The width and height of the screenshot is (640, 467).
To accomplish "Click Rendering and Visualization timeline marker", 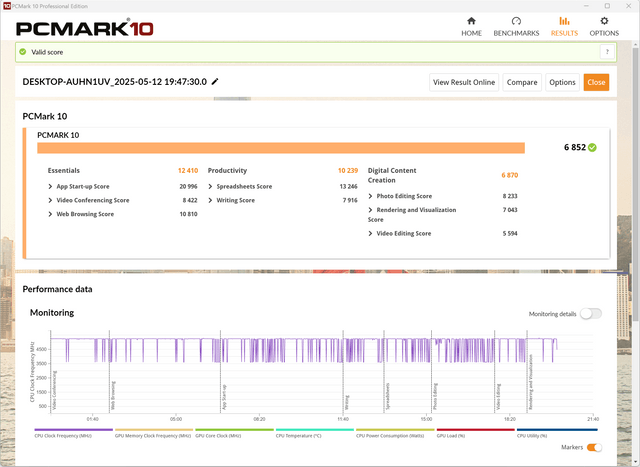I will pos(531,382).
